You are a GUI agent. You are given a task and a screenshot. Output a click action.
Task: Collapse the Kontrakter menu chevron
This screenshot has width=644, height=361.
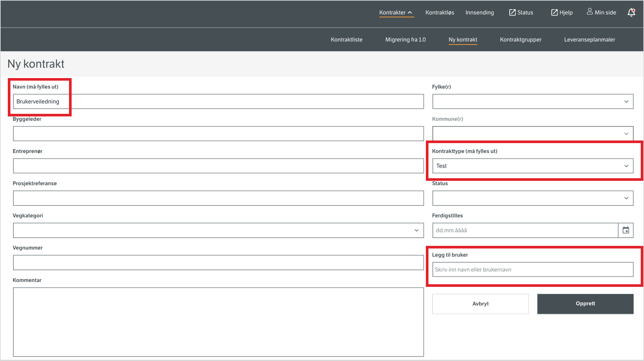coord(410,13)
